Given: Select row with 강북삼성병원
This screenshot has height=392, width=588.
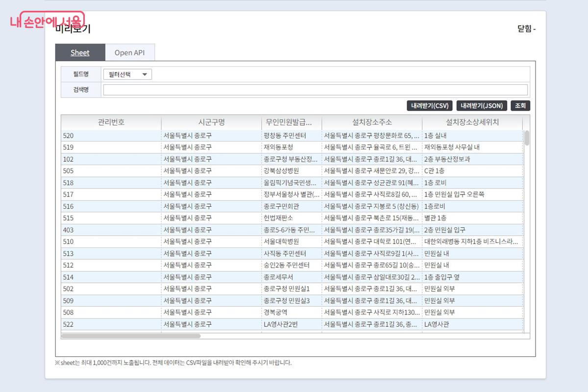Looking at the screenshot, I should tap(281, 171).
